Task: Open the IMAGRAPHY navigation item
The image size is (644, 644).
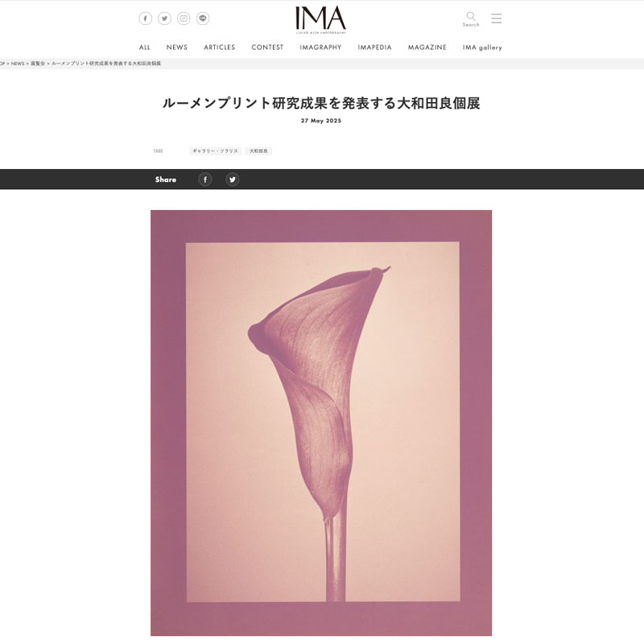Action: coord(320,47)
